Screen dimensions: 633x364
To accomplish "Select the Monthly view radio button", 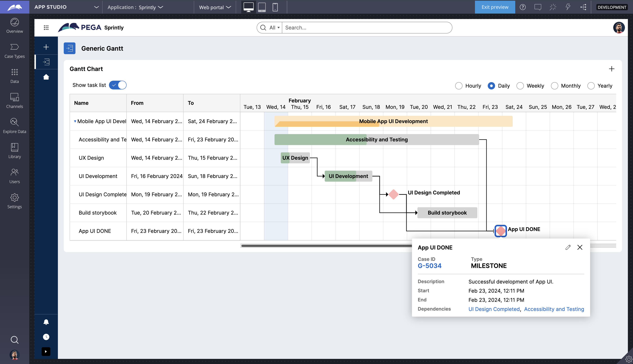I will click(x=554, y=86).
